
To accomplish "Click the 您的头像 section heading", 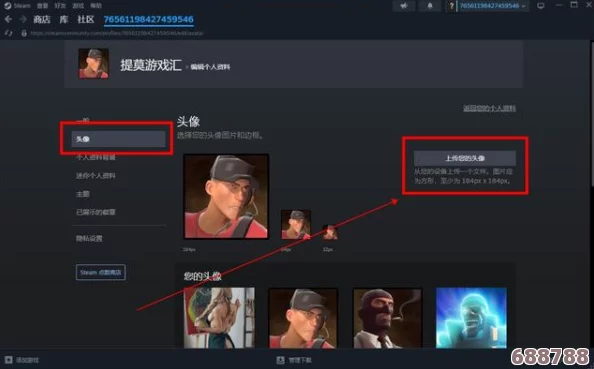I will point(202,276).
